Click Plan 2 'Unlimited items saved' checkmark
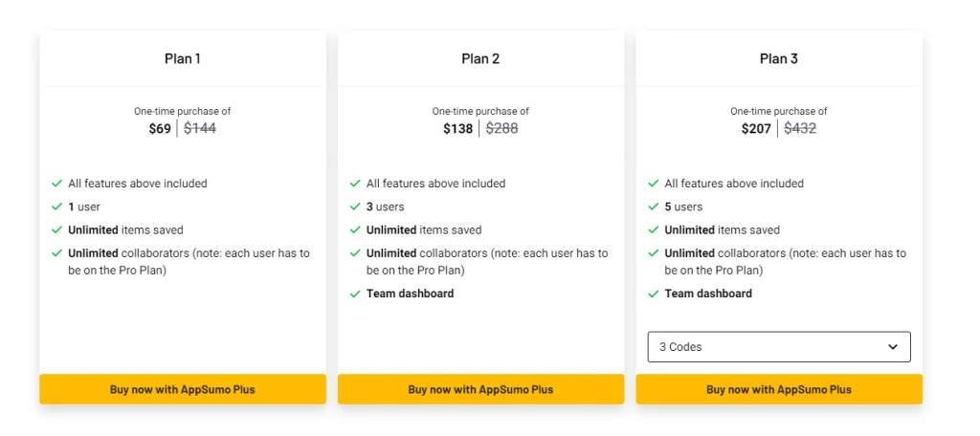This screenshot has height=436, width=980. pyautogui.click(x=355, y=230)
